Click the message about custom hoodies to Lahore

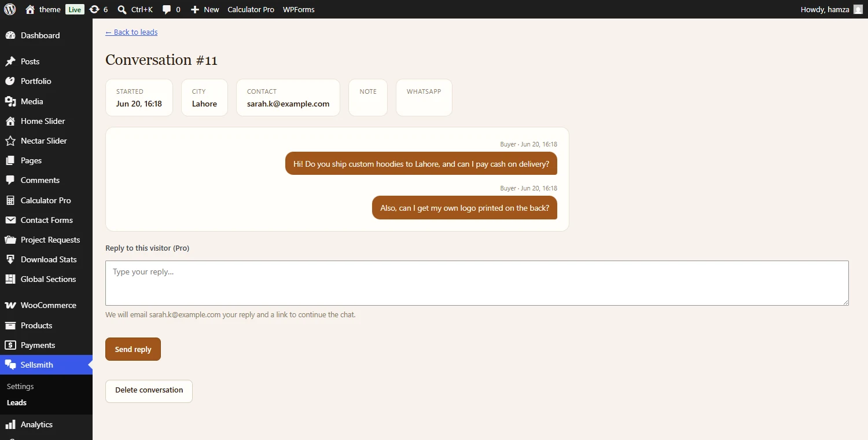click(421, 163)
